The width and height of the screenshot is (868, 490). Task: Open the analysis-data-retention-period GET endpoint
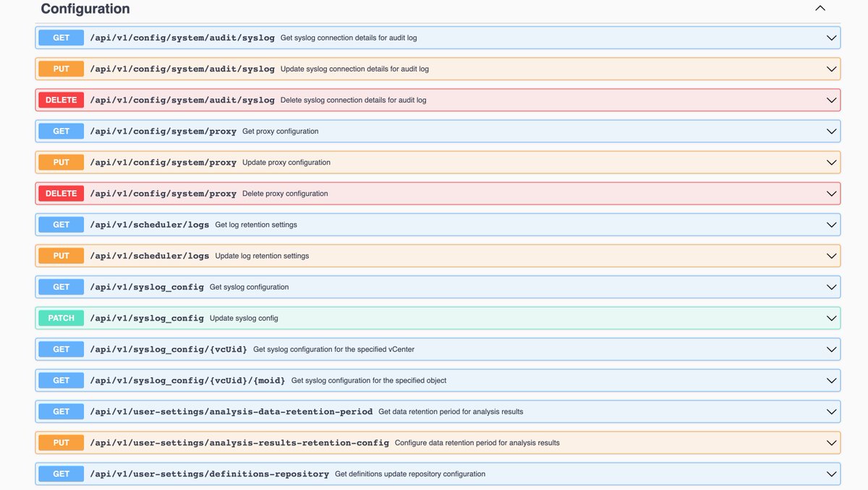click(434, 411)
